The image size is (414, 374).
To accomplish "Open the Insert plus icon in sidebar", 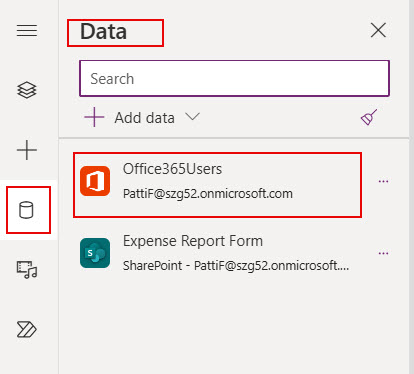I will pos(27,150).
